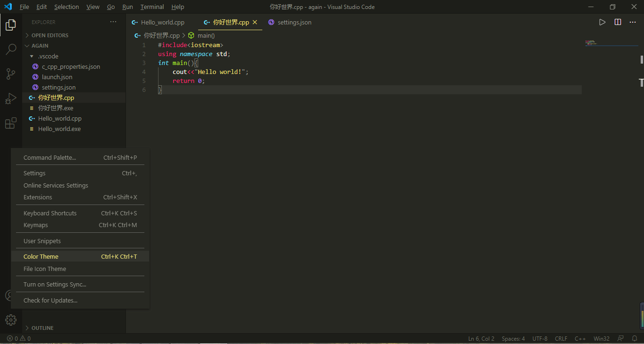Screen dimensions: 644x344
Task: Open Explorer Views and More Actions ellipsis
Action: [113, 22]
